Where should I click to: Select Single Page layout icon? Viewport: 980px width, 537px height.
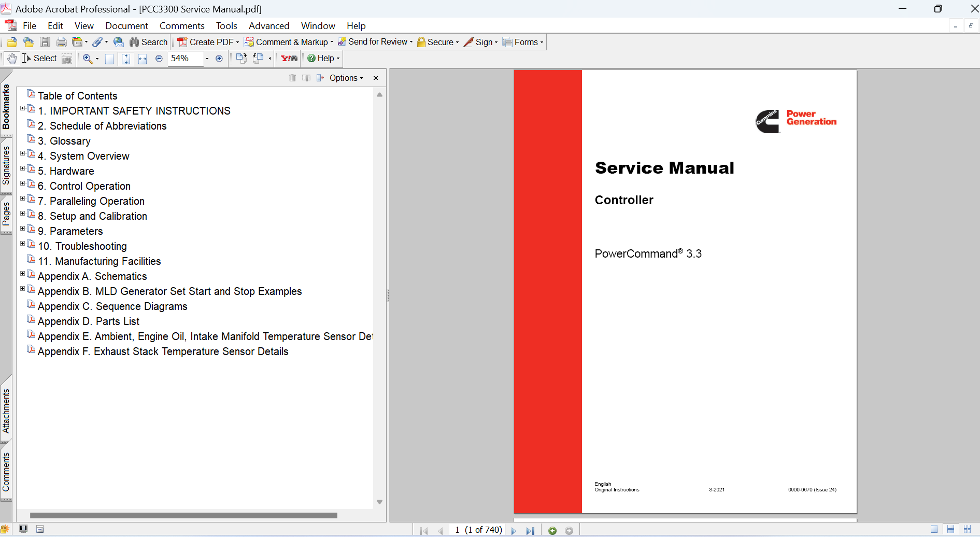(934, 529)
